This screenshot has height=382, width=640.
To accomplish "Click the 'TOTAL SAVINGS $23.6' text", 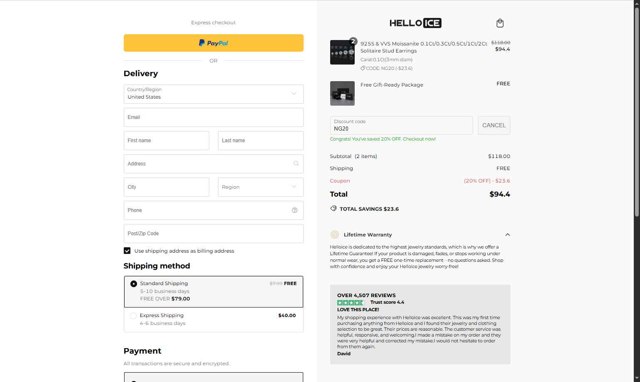I will pos(369,209).
